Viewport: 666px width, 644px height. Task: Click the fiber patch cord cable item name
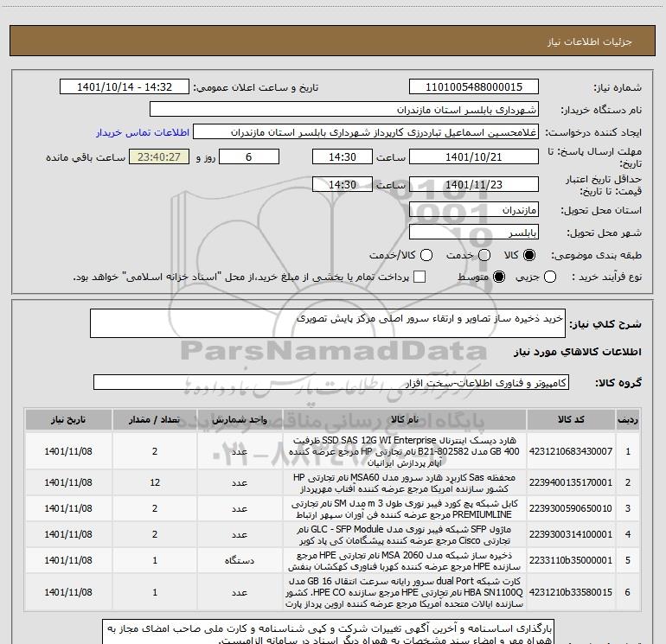(405, 508)
